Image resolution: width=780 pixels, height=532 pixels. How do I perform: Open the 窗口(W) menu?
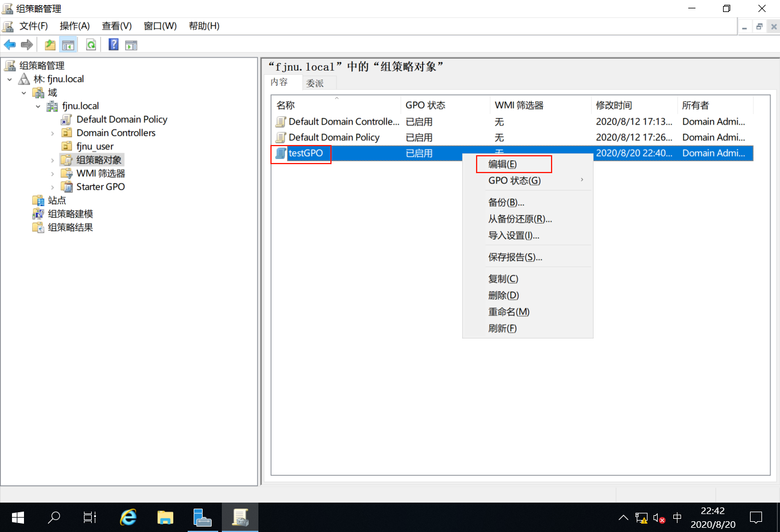coord(161,26)
